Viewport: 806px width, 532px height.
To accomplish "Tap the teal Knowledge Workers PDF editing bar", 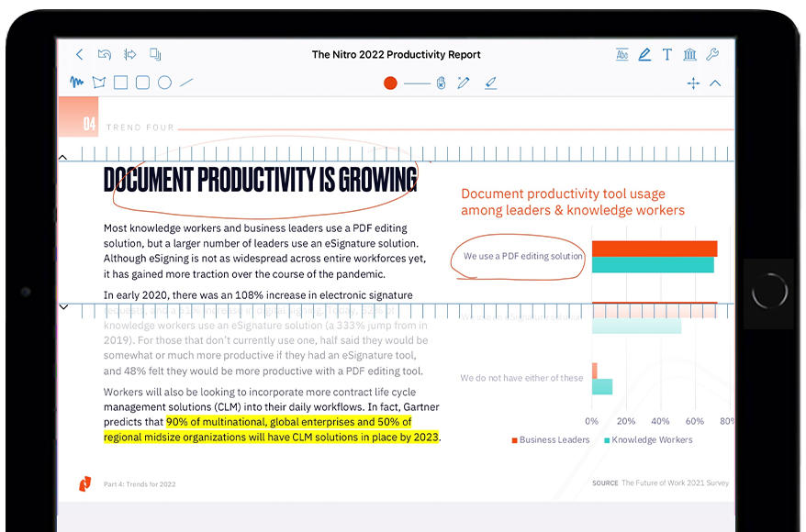I will pyautogui.click(x=653, y=265).
